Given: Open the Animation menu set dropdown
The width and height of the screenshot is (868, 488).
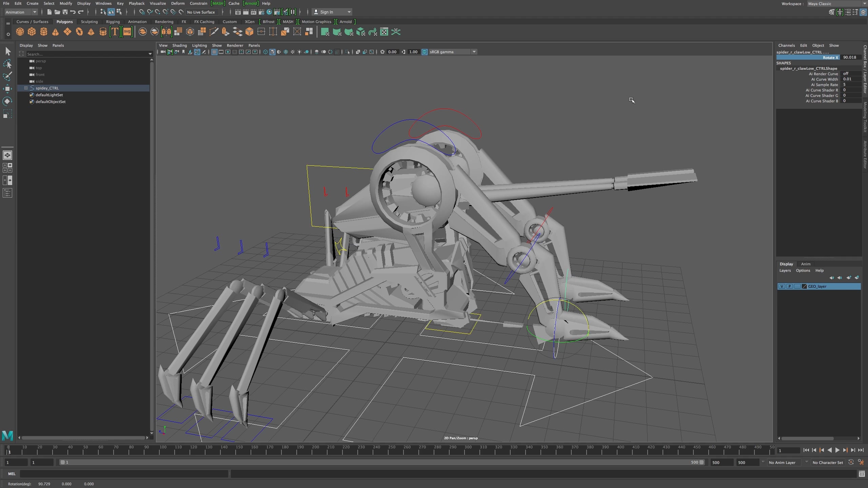Looking at the screenshot, I should point(21,12).
